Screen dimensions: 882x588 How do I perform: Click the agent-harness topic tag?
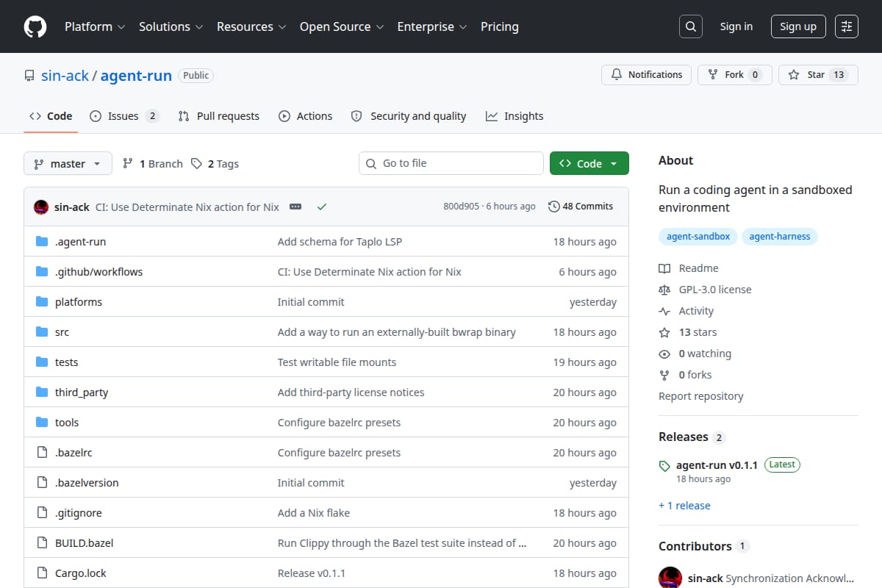point(779,237)
